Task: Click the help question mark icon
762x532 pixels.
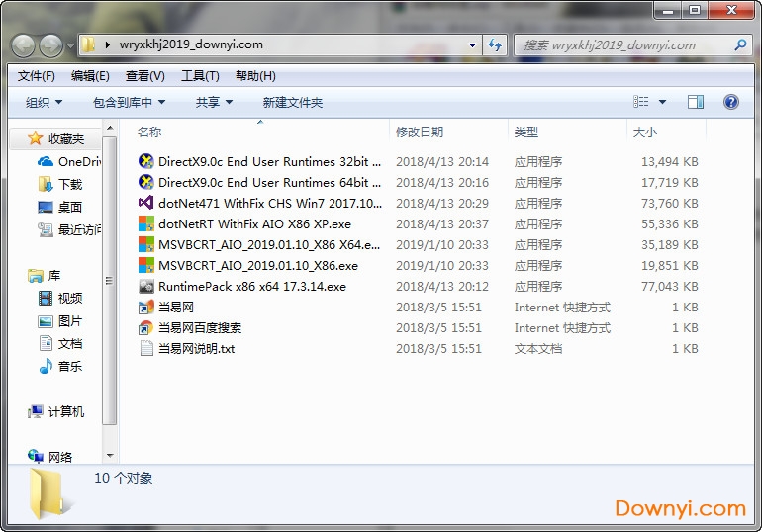Action: click(x=731, y=102)
